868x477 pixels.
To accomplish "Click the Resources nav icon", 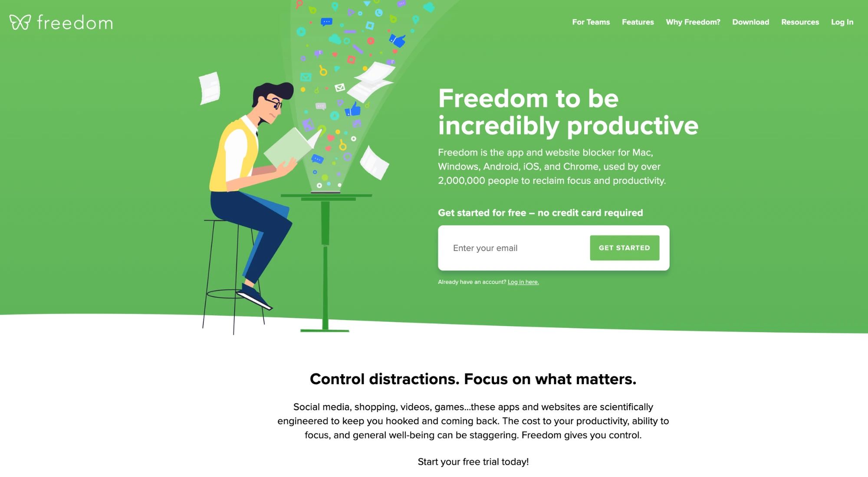I will [800, 21].
